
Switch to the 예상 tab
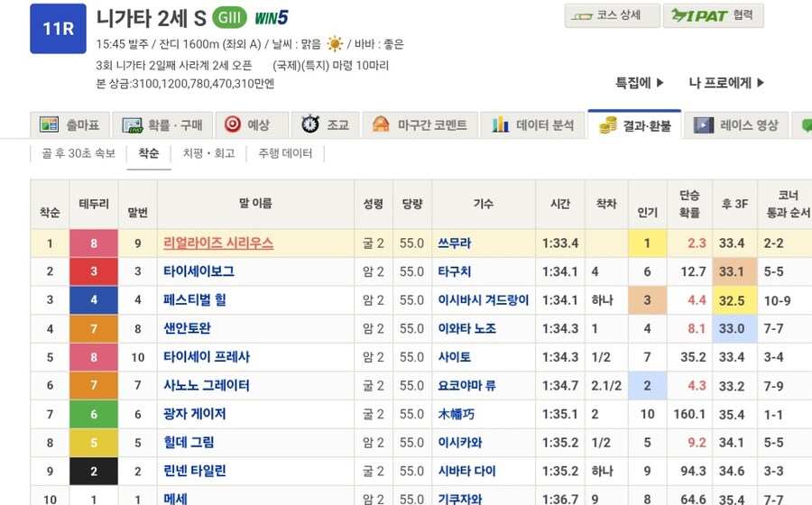(252, 124)
